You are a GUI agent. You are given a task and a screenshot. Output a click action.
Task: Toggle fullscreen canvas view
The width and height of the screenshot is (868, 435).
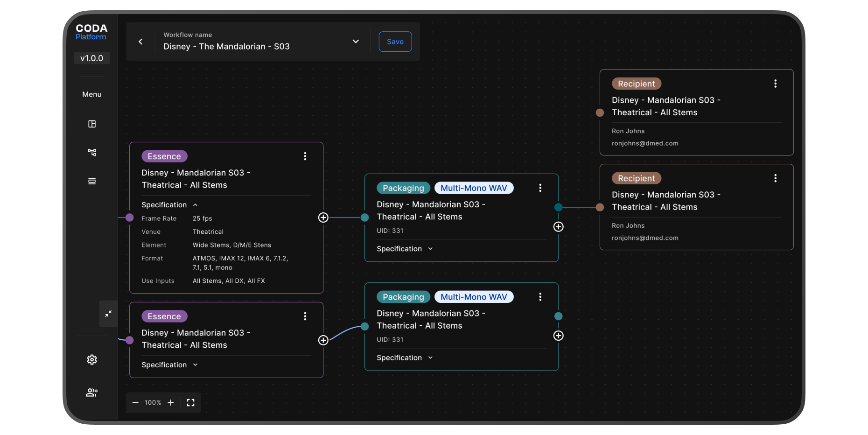point(190,402)
